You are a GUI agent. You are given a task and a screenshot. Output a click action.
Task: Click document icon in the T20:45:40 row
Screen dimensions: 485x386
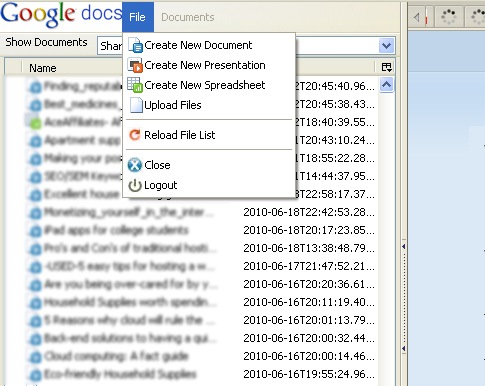[35, 87]
